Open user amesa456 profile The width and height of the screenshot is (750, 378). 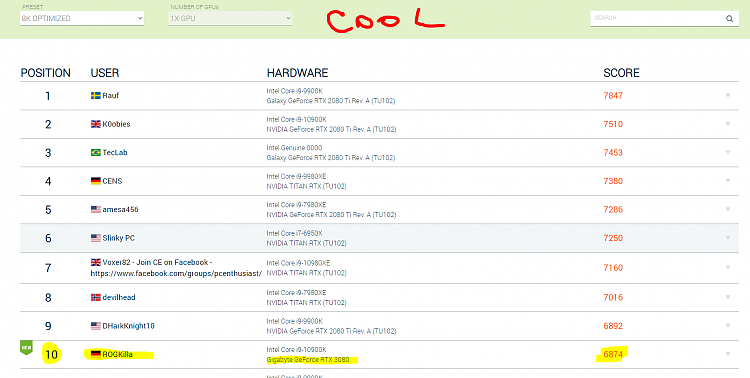tap(120, 209)
